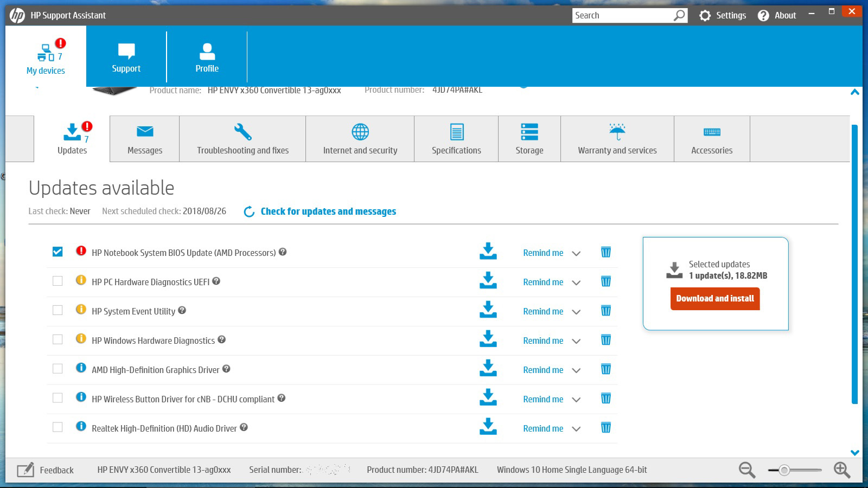Open Internet and security tab

(360, 139)
